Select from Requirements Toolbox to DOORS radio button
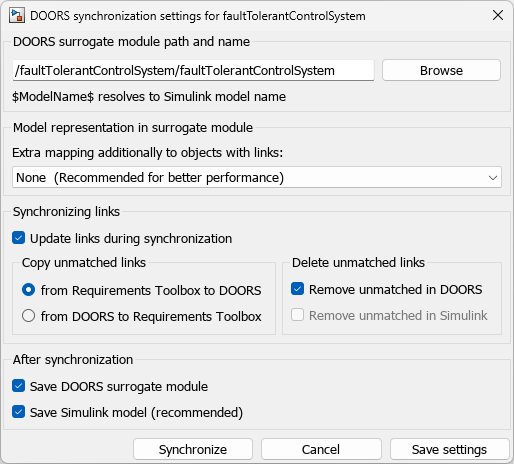 (x=29, y=290)
